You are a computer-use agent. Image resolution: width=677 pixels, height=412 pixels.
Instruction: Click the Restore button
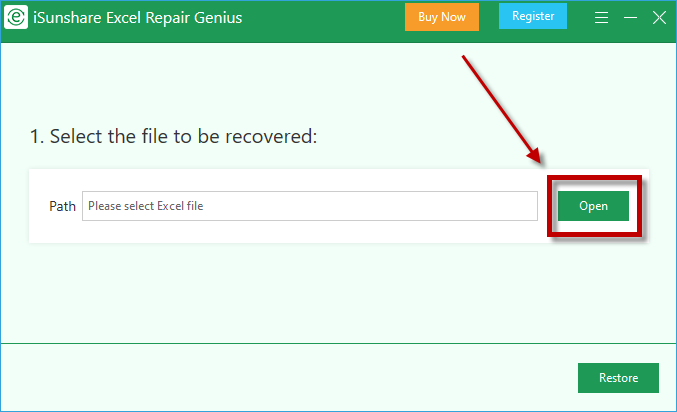pos(618,378)
